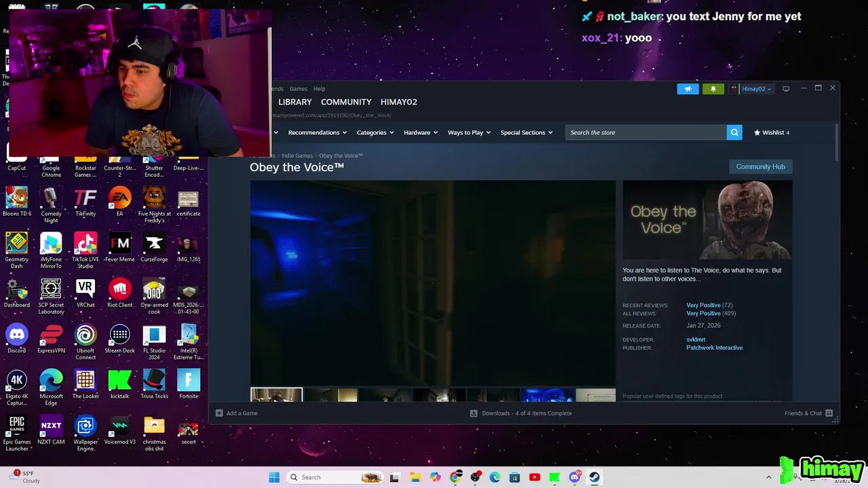This screenshot has height=488, width=868.
Task: Go to Indie Games breadcrumb link
Action: tap(297, 156)
